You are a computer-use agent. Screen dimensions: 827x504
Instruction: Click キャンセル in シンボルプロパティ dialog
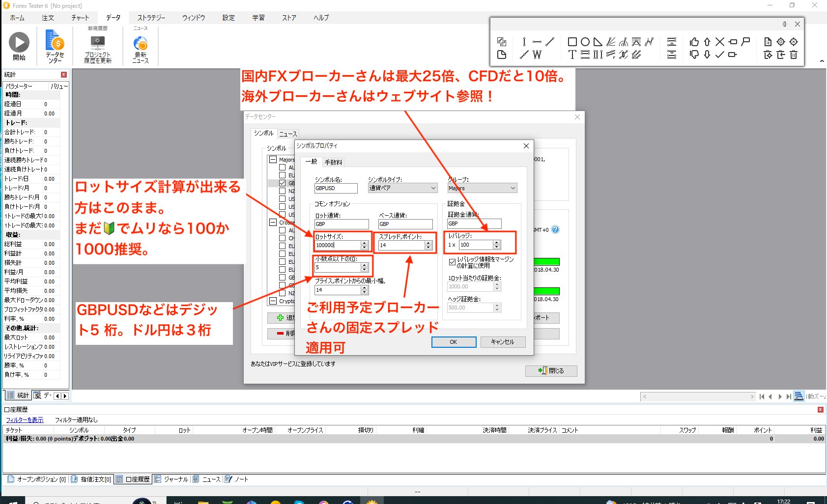[503, 342]
